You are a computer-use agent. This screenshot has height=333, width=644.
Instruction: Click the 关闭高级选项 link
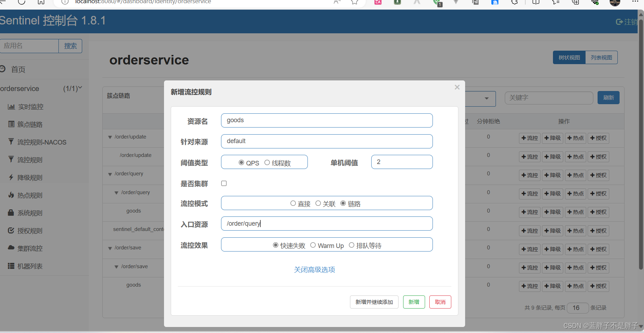[x=315, y=270]
